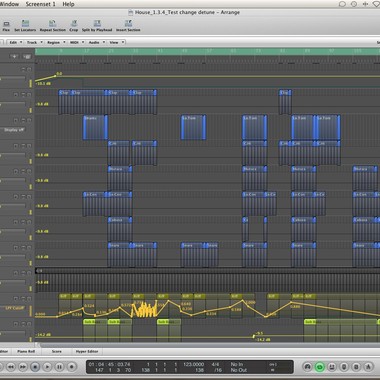Record-enable the Lo Con track
This screenshot has width=380, height=380.
[x=16, y=197]
